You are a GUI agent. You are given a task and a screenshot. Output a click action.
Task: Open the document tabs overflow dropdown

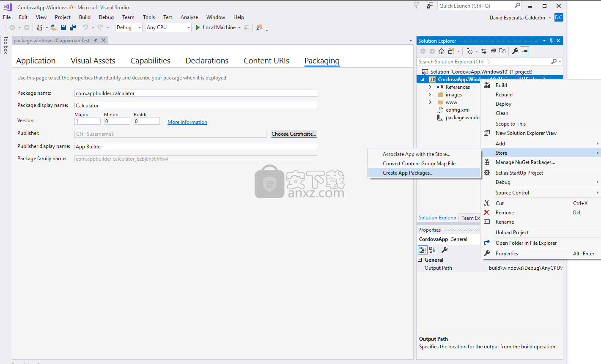click(410, 41)
